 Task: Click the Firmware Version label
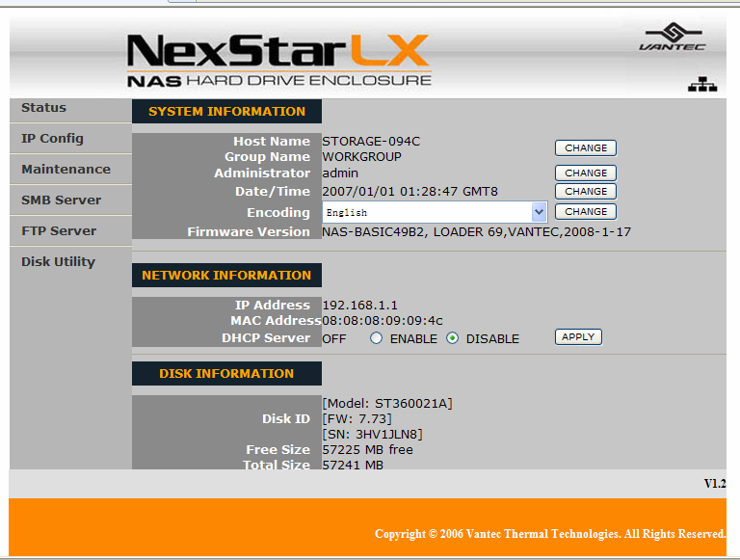point(249,232)
